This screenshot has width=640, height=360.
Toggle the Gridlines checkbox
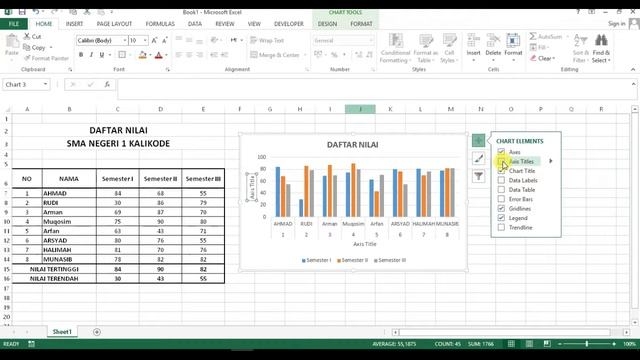pyautogui.click(x=501, y=208)
